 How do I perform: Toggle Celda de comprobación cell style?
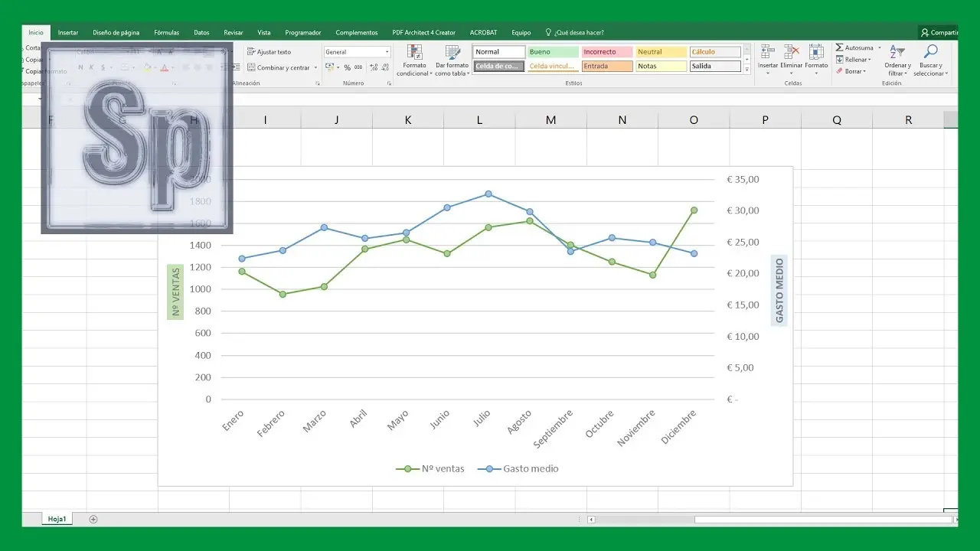pyautogui.click(x=499, y=66)
